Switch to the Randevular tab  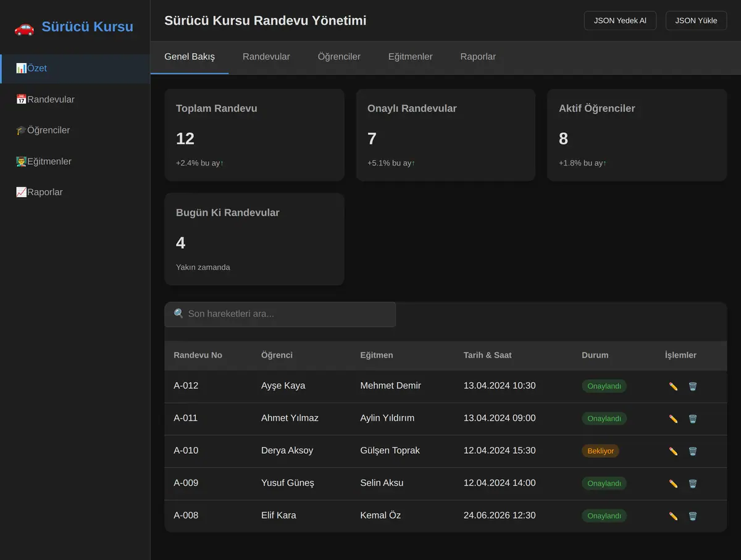(266, 57)
